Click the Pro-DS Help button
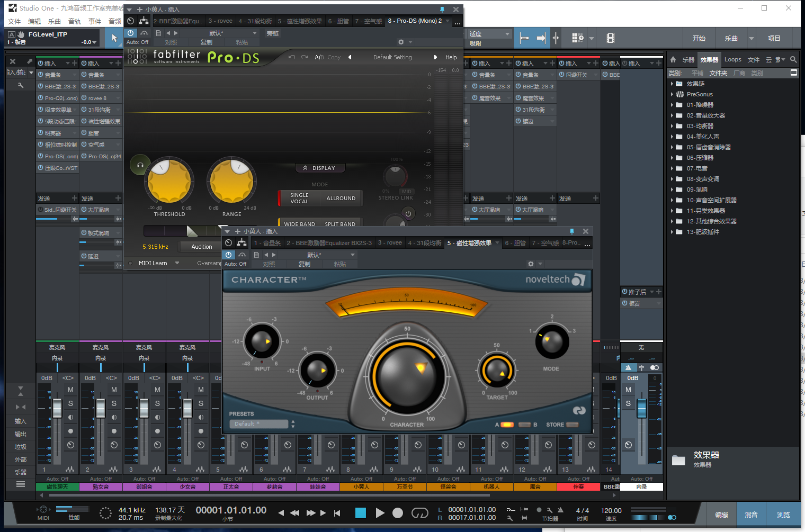This screenshot has height=532, width=805. tap(451, 57)
